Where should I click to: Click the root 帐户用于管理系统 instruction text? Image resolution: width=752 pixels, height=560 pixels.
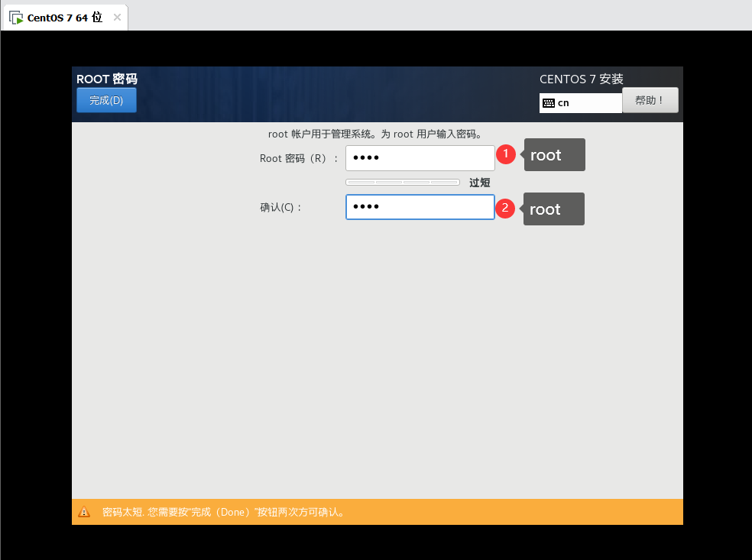(x=375, y=134)
